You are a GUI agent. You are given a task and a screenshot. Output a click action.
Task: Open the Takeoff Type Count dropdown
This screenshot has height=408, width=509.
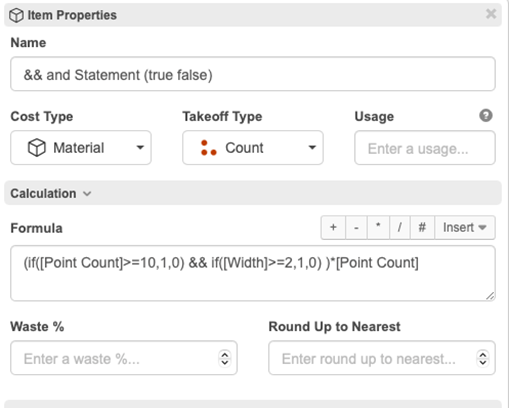(x=253, y=148)
